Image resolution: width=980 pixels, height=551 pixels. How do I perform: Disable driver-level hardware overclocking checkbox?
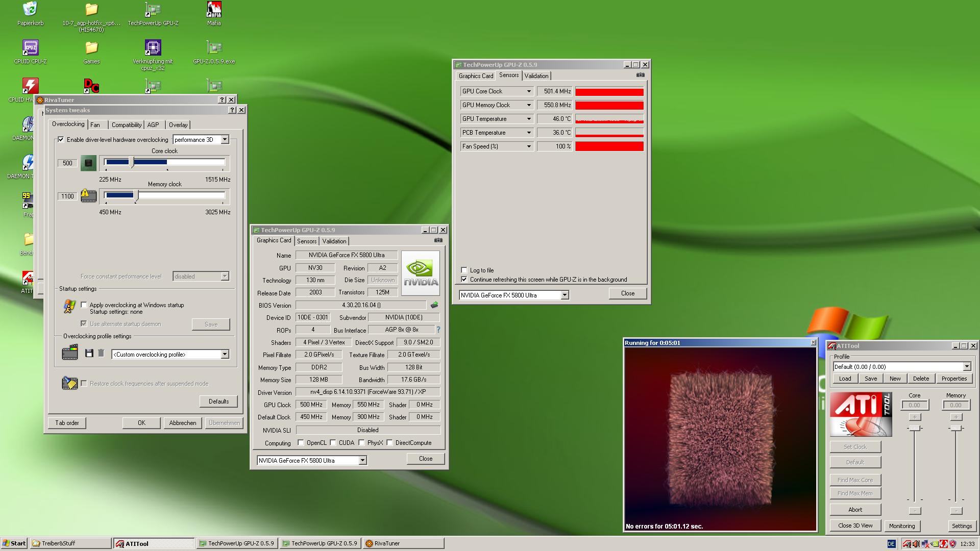click(x=61, y=139)
